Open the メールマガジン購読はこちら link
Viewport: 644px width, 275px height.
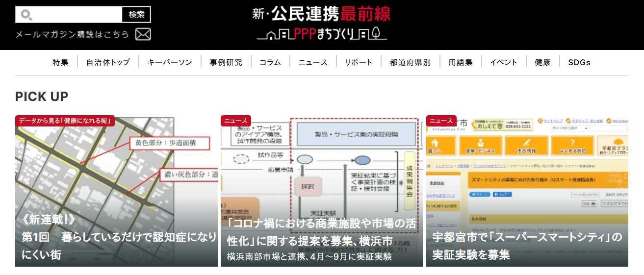(72, 34)
